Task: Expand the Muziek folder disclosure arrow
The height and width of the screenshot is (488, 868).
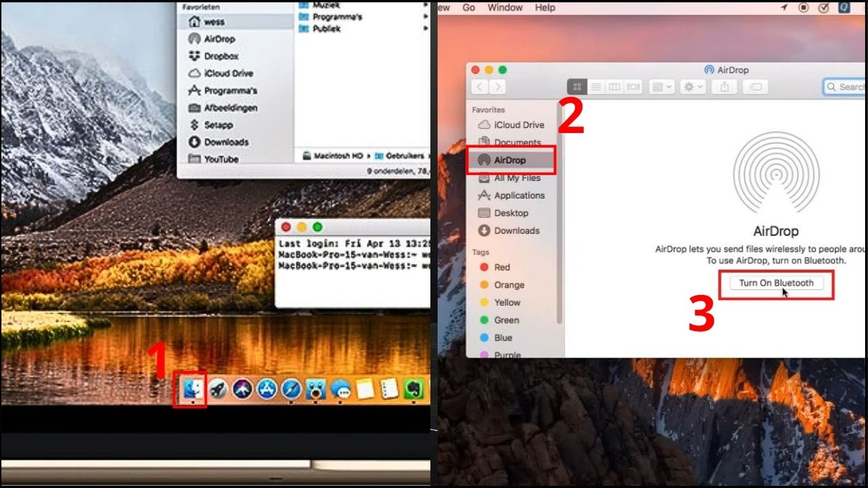Action: (425, 6)
